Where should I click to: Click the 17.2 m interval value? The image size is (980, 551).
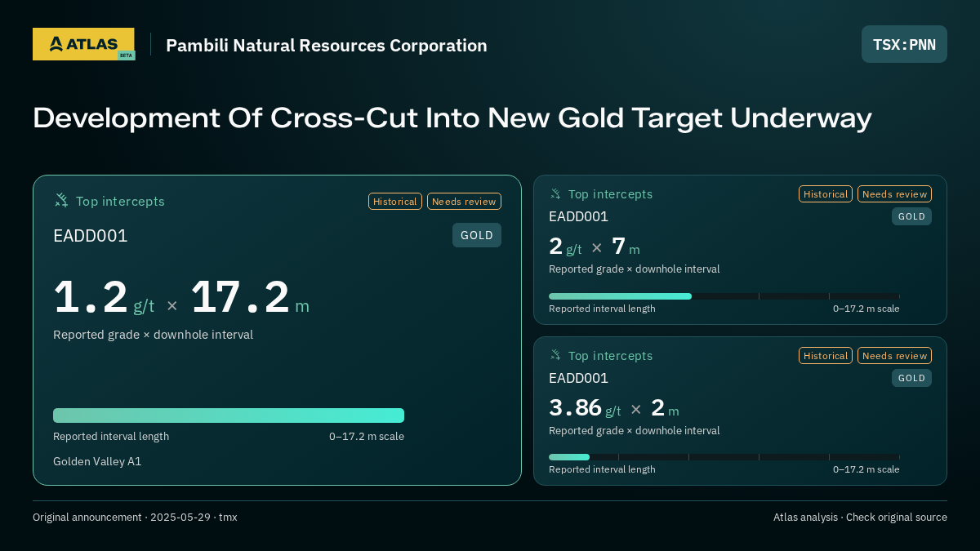point(250,298)
